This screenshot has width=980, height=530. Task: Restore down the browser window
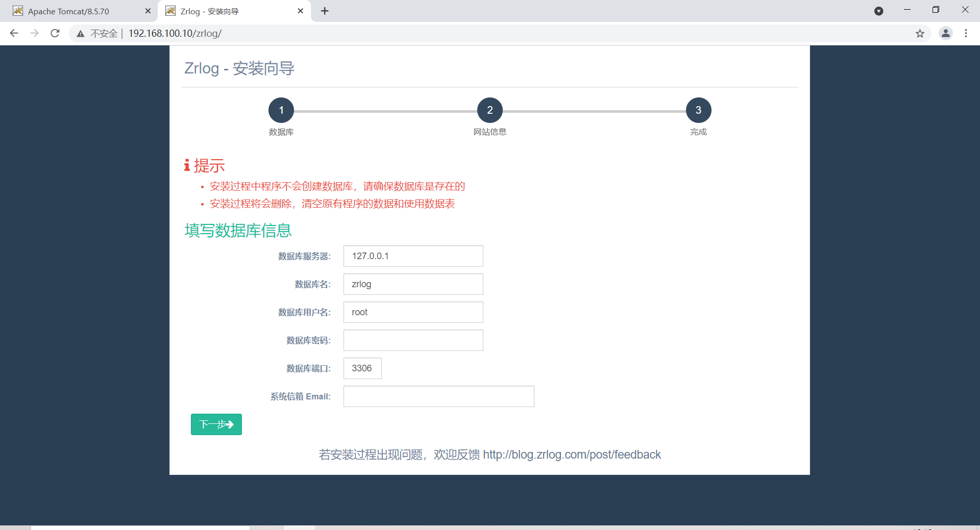[x=936, y=10]
